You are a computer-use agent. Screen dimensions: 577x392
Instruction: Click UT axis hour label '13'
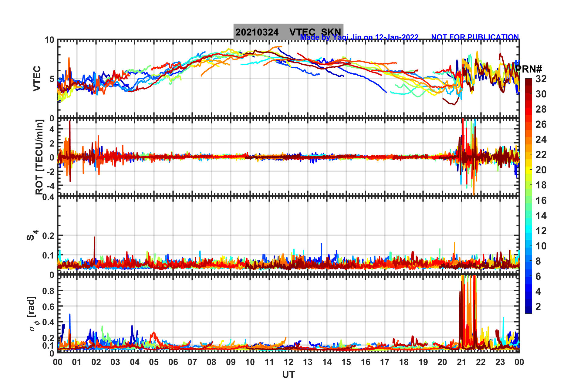pos(308,362)
